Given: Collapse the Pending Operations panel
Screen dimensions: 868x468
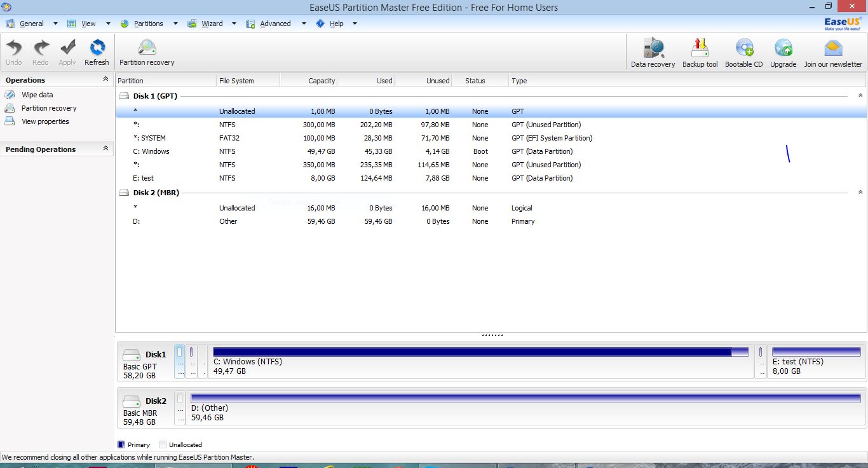Looking at the screenshot, I should (105, 149).
